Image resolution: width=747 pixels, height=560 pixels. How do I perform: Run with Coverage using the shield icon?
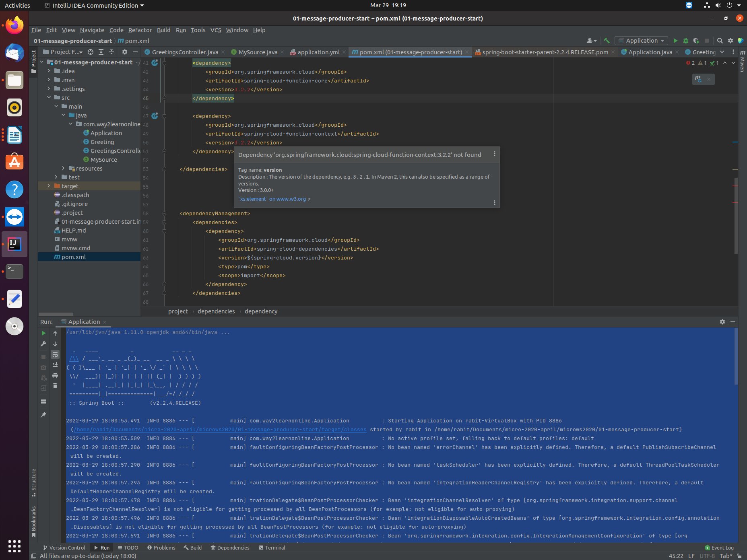(696, 41)
